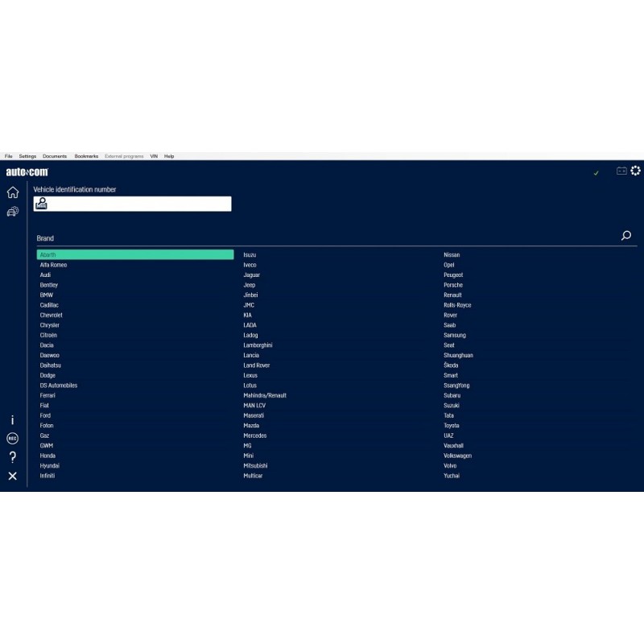The width and height of the screenshot is (644, 644).
Task: Open the Documents menu
Action: pyautogui.click(x=55, y=156)
